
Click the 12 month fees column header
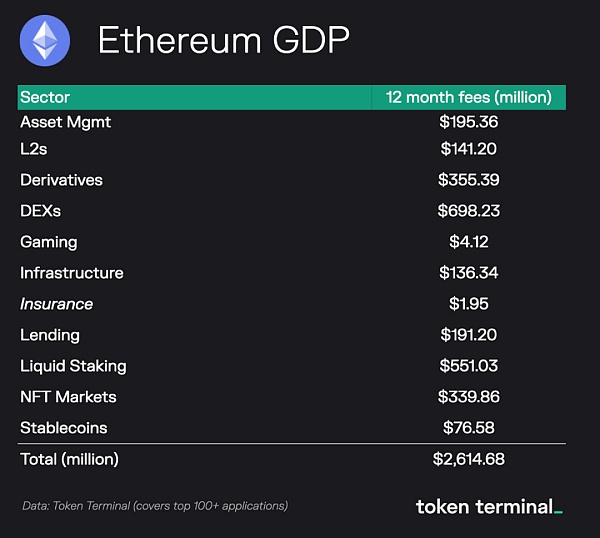click(469, 97)
